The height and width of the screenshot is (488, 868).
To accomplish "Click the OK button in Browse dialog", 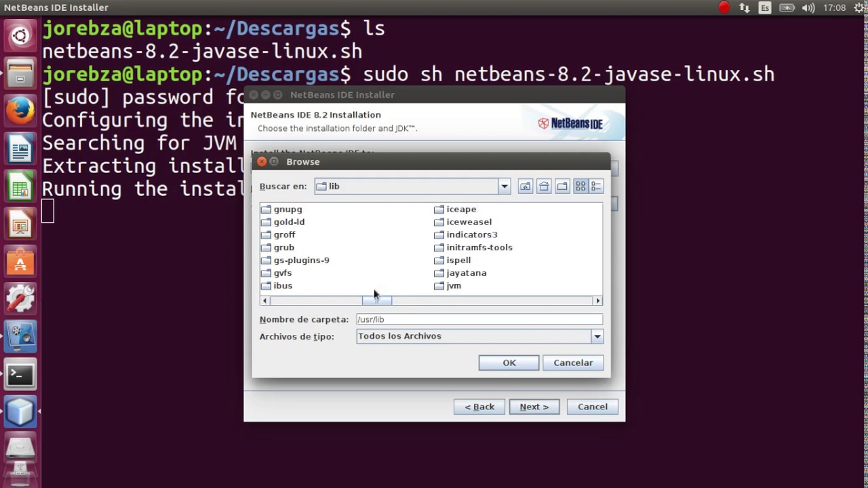I will pos(509,363).
